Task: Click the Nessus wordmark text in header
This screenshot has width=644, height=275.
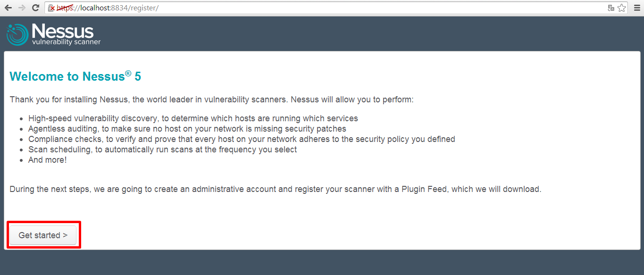Action: tap(63, 31)
